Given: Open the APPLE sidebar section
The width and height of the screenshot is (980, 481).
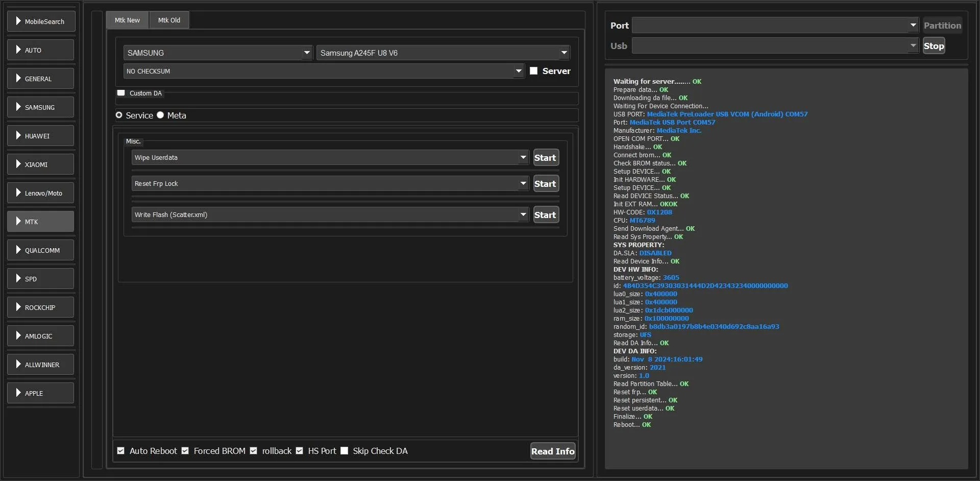Looking at the screenshot, I should [x=41, y=393].
